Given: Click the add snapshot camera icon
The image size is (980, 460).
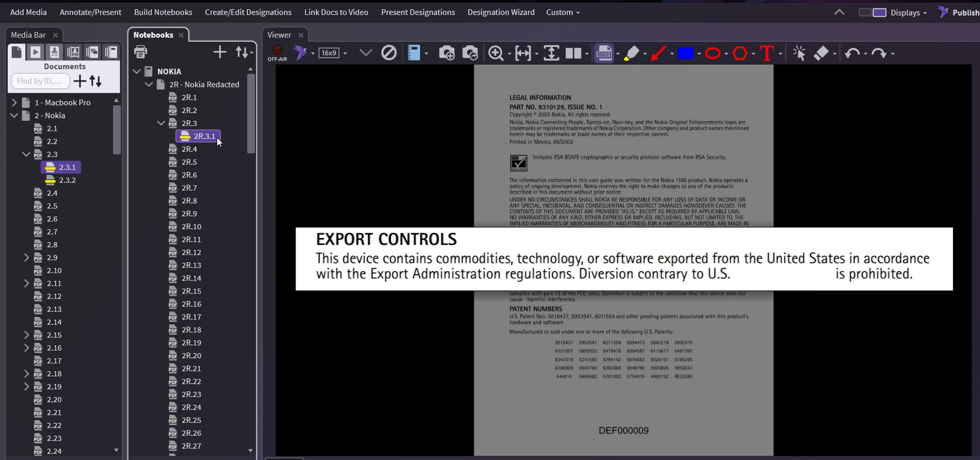Looking at the screenshot, I should 446,53.
